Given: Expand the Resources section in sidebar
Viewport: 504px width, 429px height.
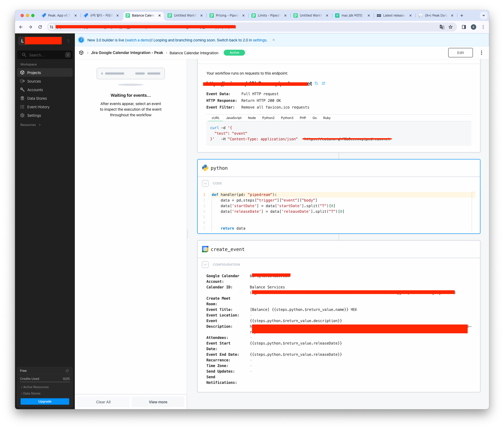Looking at the screenshot, I should click(x=30, y=125).
